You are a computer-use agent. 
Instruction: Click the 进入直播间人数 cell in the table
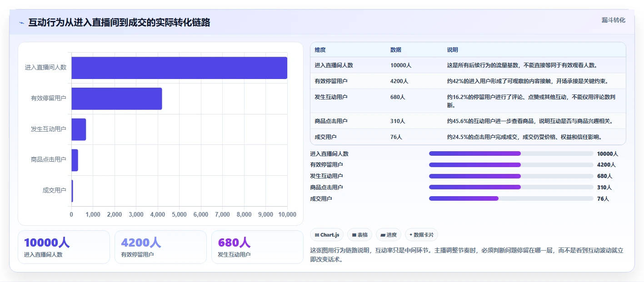[334, 65]
